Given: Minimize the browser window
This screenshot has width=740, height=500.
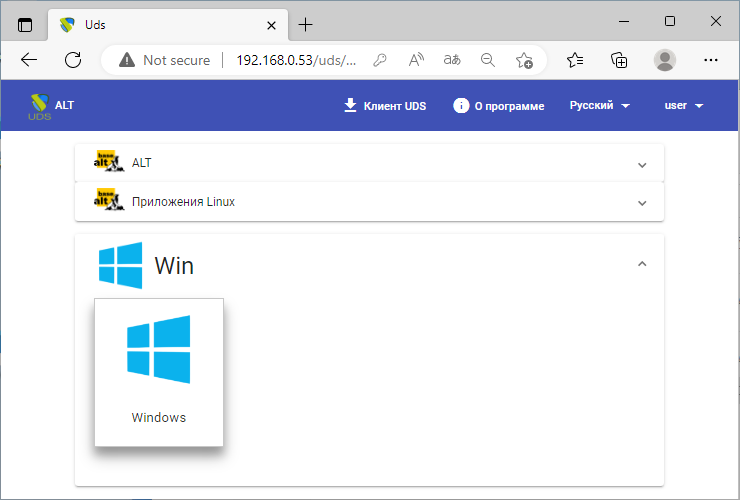Looking at the screenshot, I should (624, 21).
